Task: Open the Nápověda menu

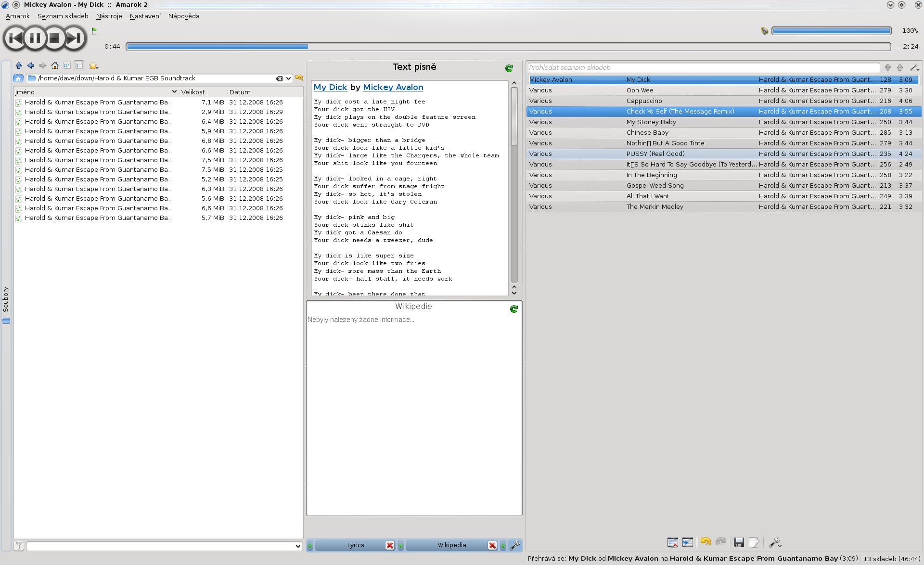Action: 184,16
